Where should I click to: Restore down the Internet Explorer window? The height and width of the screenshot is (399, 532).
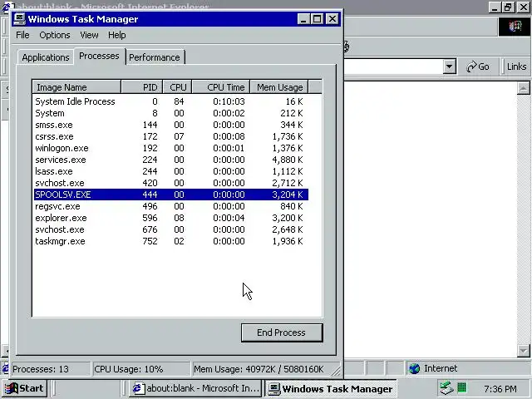click(x=508, y=7)
